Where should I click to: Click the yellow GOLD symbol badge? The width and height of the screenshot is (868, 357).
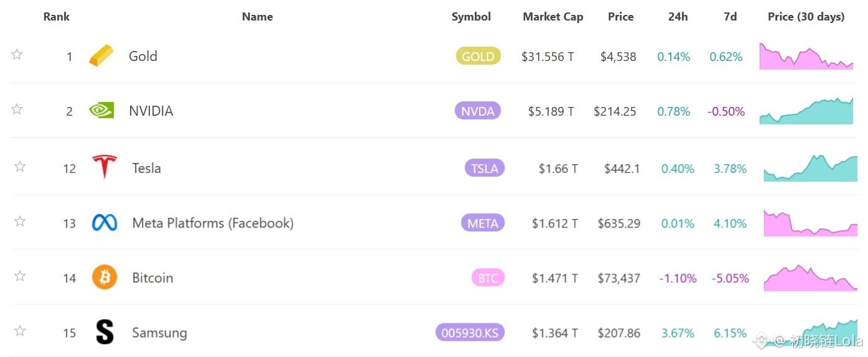[478, 57]
